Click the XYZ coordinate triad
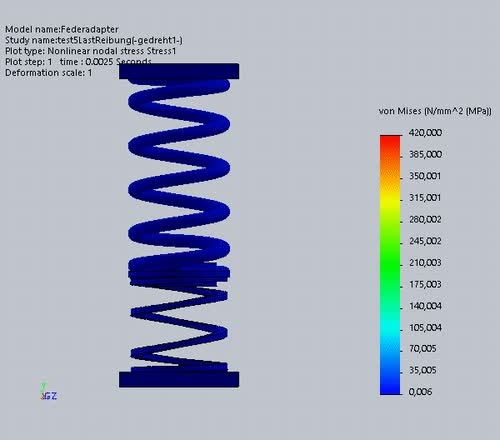The height and width of the screenshot is (440, 500). click(x=48, y=392)
